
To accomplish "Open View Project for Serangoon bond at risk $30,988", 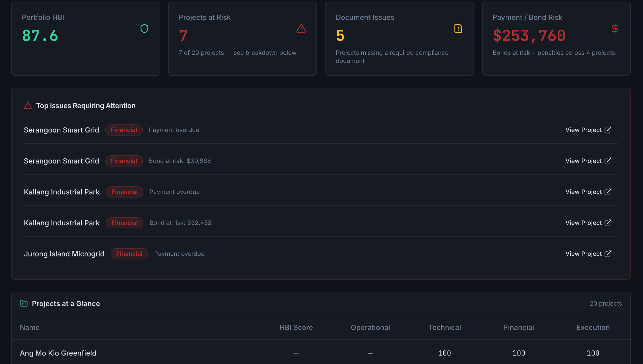I will point(588,161).
